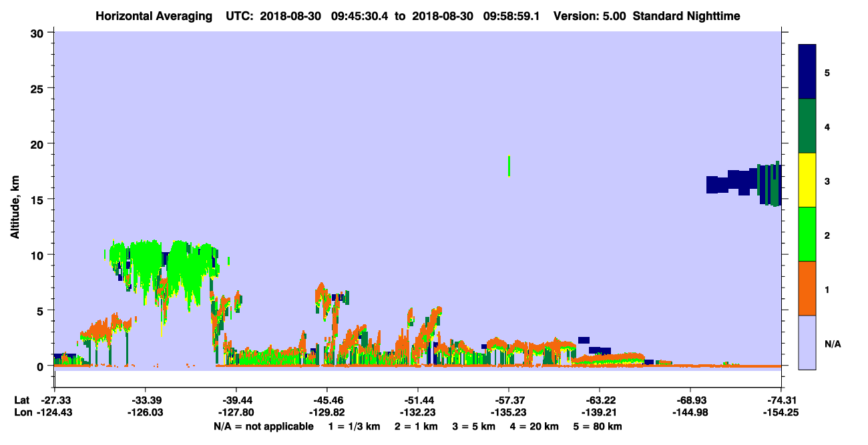
Task: Click the longitude value -127.80
Action: [x=236, y=412]
